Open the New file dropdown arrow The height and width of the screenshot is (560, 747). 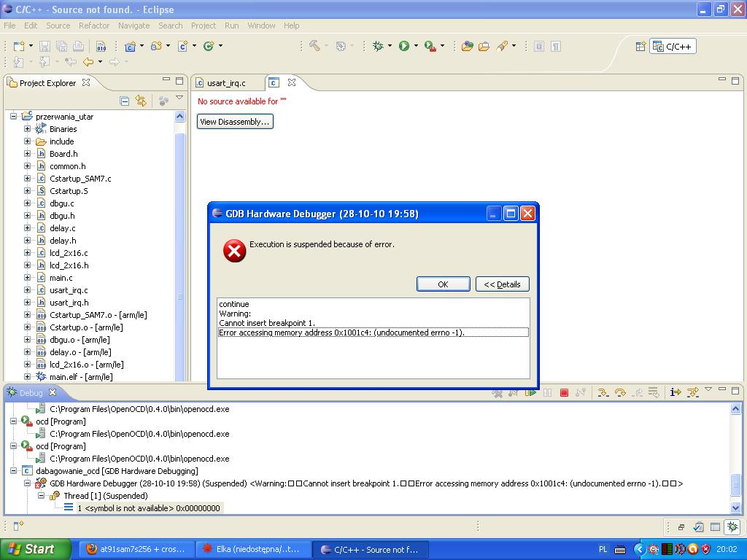(31, 46)
